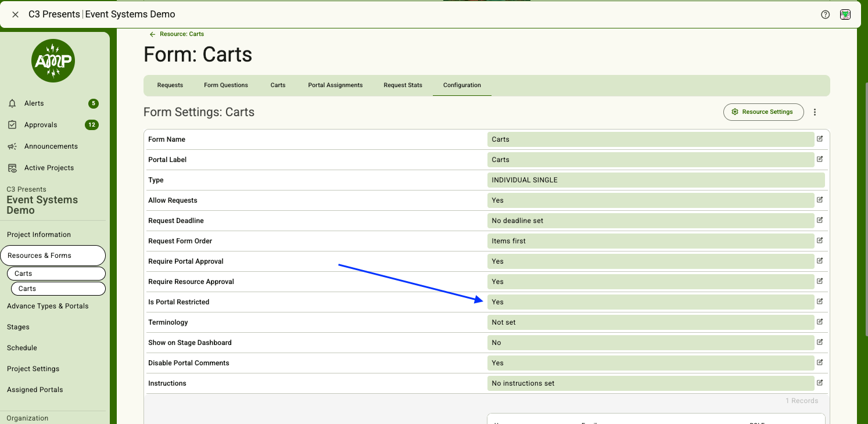Close the C3 Presents window with X icon

tap(16, 15)
